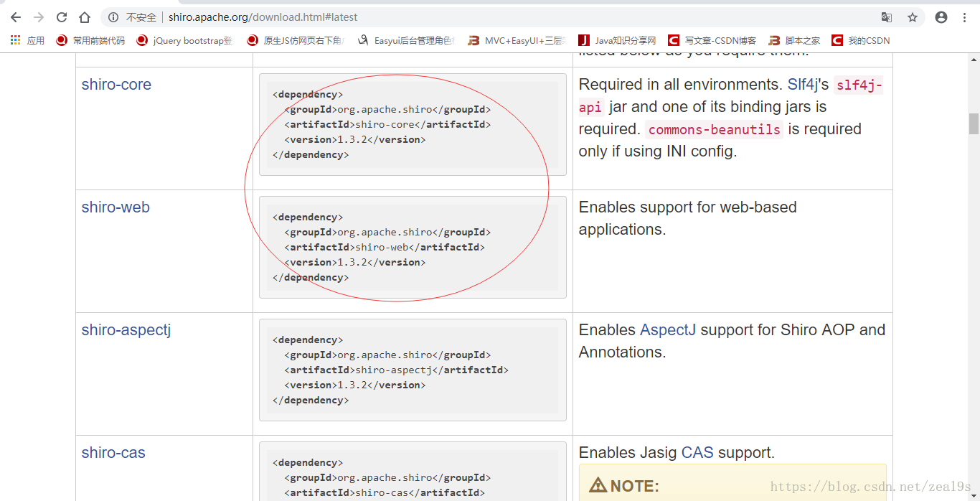Open the shiro-core link
This screenshot has width=980, height=501.
116,85
